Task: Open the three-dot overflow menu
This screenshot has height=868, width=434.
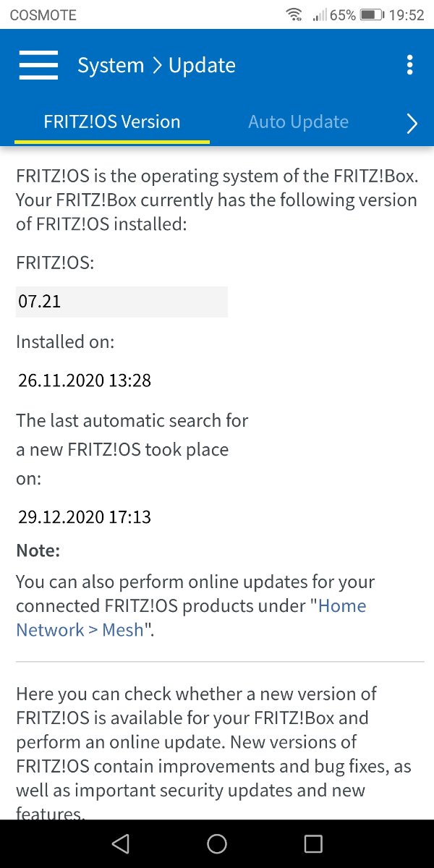Action: [410, 65]
